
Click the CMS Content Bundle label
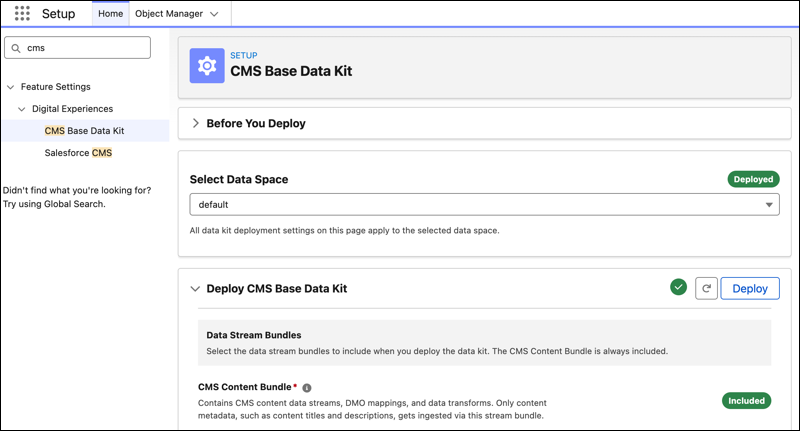click(x=244, y=387)
